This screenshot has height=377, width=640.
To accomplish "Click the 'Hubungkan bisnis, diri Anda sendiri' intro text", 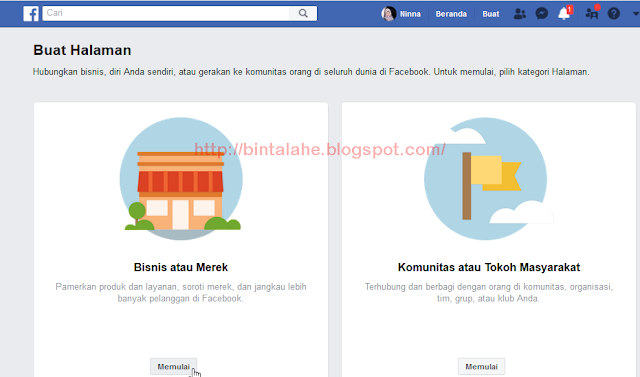I will (x=311, y=72).
